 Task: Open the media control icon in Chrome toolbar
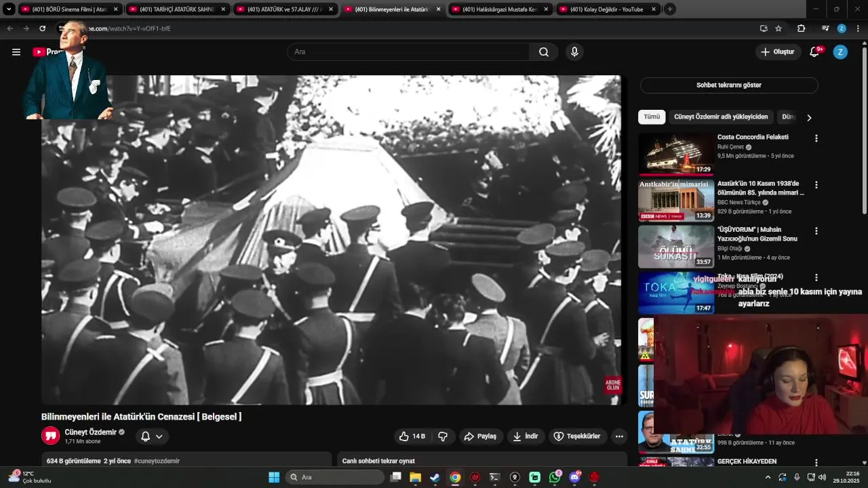[x=825, y=28]
